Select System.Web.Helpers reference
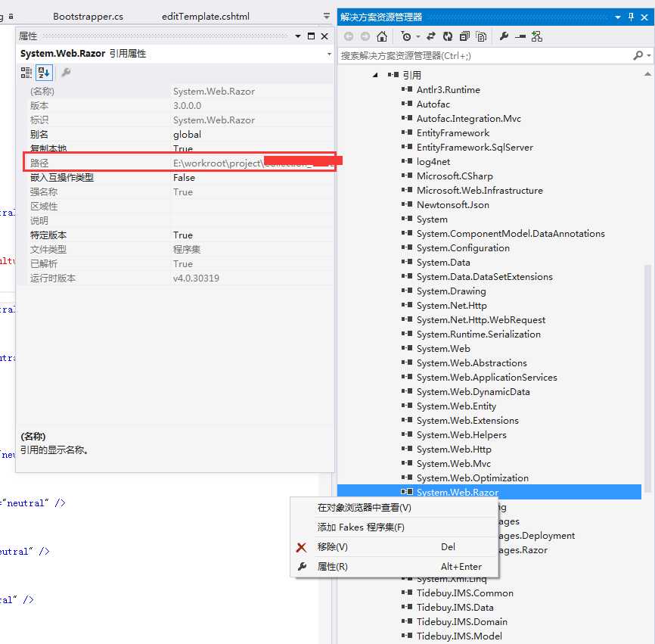 [461, 435]
